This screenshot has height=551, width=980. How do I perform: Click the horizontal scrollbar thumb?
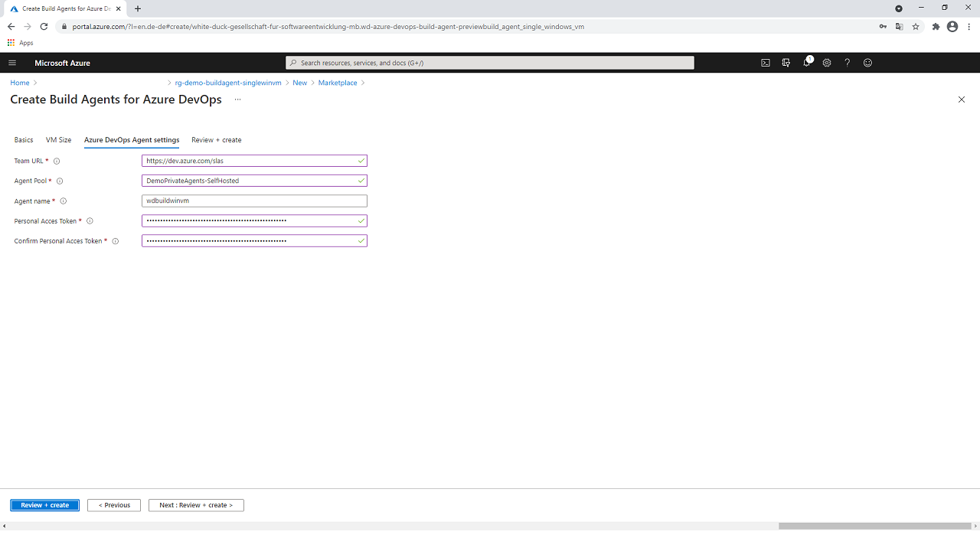tap(875, 526)
